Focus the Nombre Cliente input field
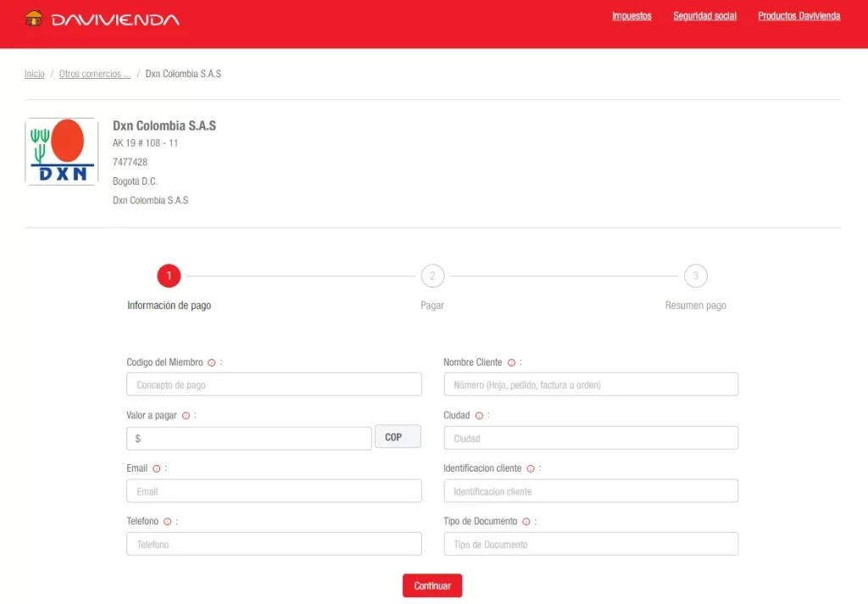 pyautogui.click(x=591, y=384)
